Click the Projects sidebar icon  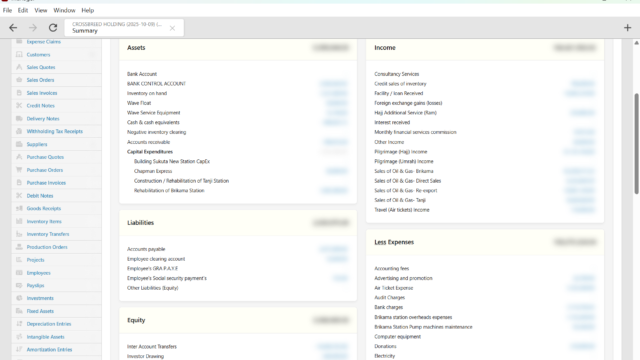pos(19,260)
